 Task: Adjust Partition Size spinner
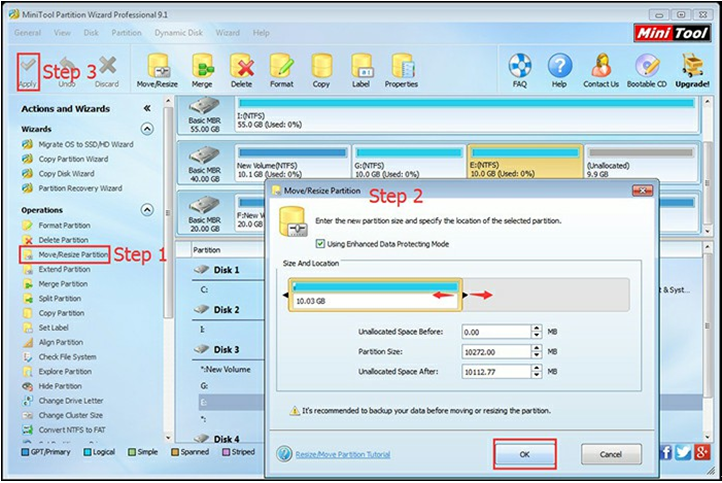[536, 352]
